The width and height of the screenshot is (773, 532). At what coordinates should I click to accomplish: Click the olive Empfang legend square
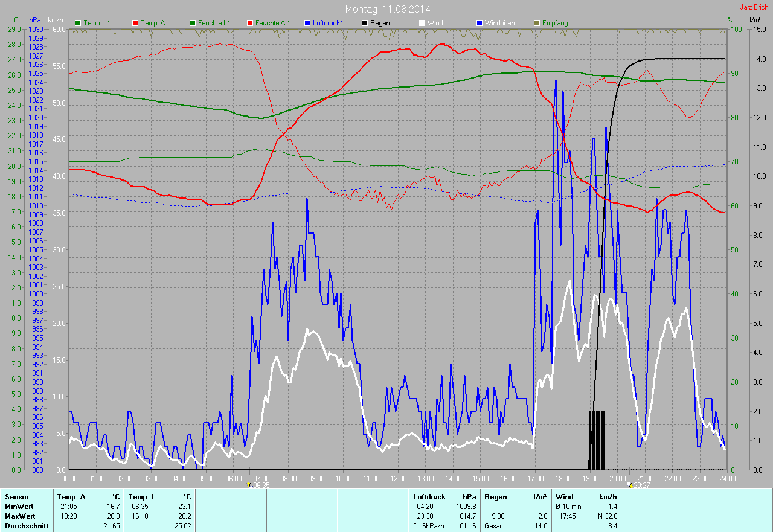click(x=537, y=23)
